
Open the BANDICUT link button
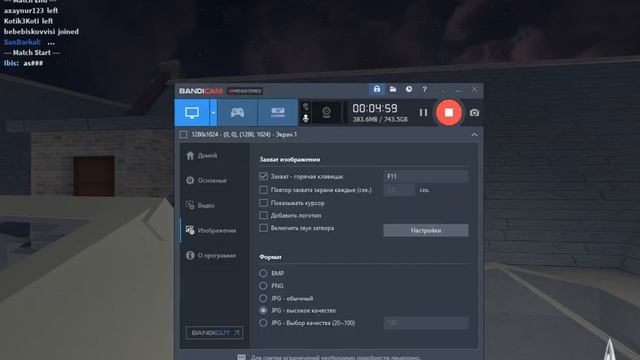(x=214, y=333)
